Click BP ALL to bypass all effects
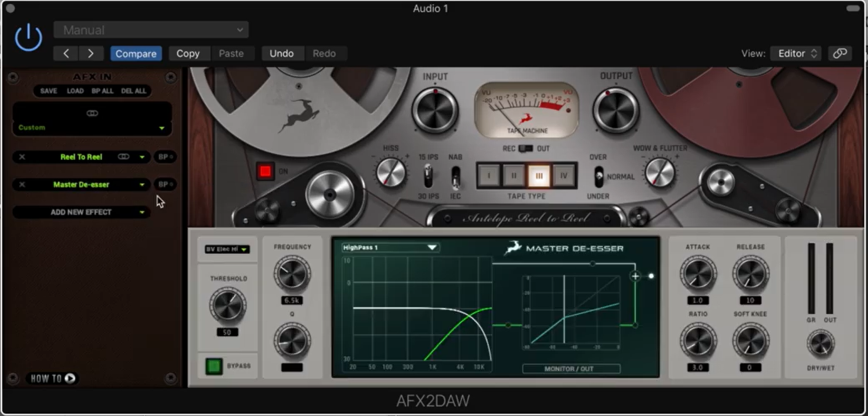Image resolution: width=868 pixels, height=416 pixels. pyautogui.click(x=103, y=91)
